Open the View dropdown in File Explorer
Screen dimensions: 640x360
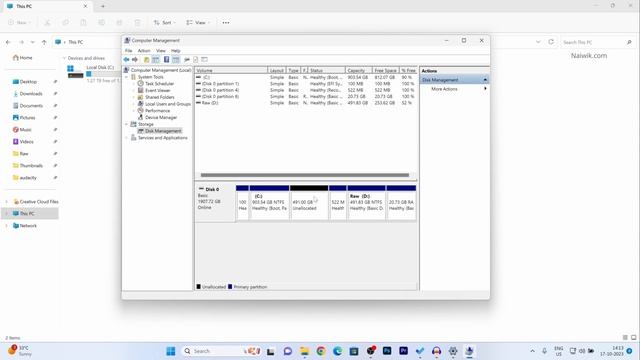tap(198, 23)
